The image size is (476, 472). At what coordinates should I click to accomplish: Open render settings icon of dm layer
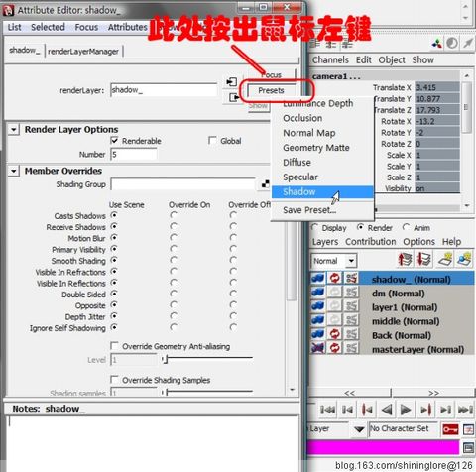point(351,293)
